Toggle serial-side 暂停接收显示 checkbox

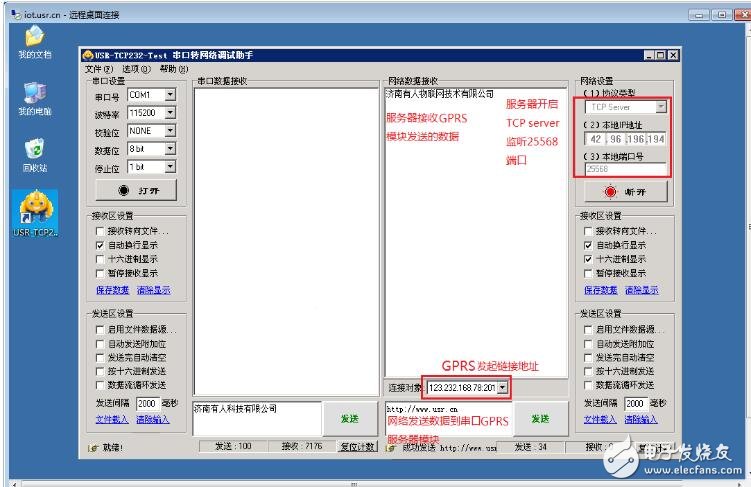(100, 273)
